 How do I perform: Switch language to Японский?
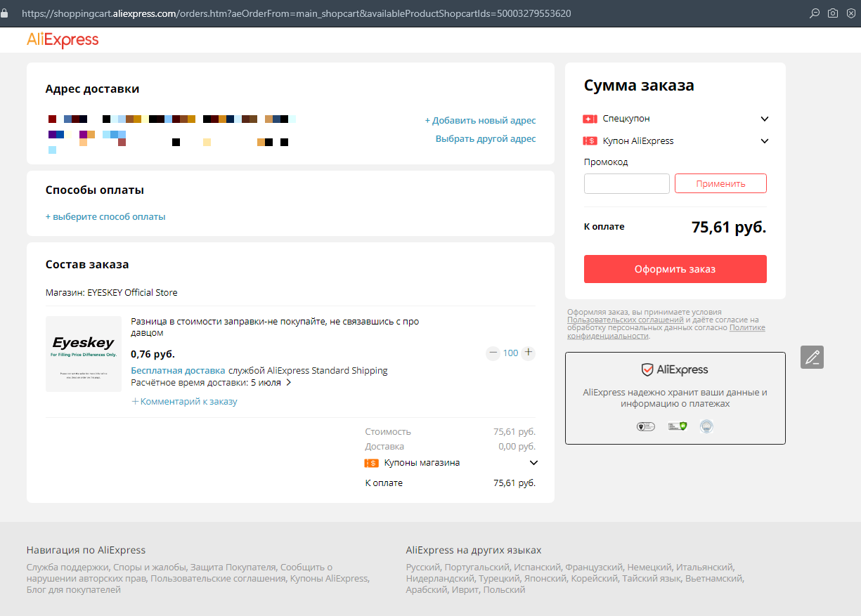coord(545,579)
